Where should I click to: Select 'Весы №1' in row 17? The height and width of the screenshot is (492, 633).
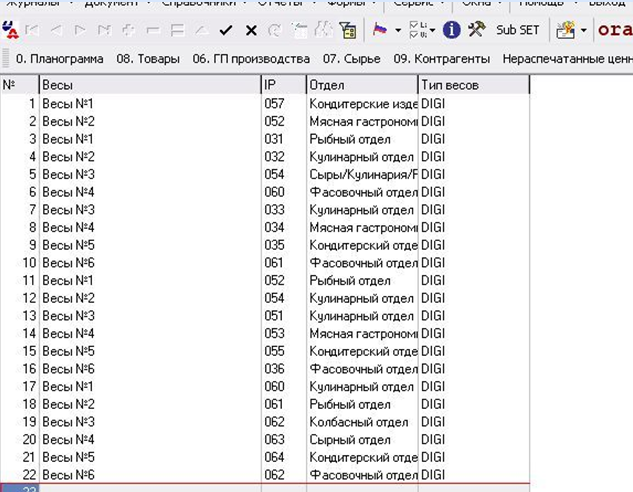(150, 387)
